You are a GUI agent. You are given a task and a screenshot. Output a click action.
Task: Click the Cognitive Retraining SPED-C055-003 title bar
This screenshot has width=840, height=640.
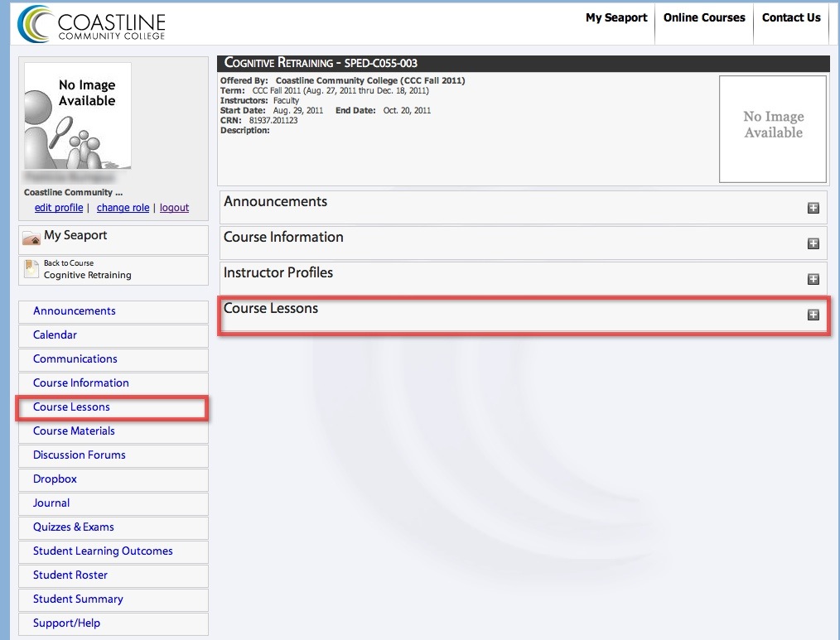click(x=524, y=63)
